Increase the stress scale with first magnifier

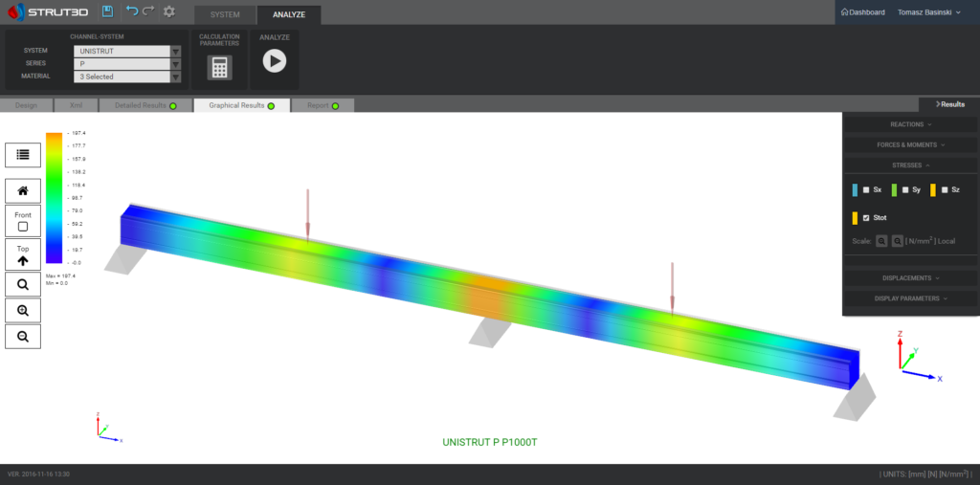click(x=881, y=241)
